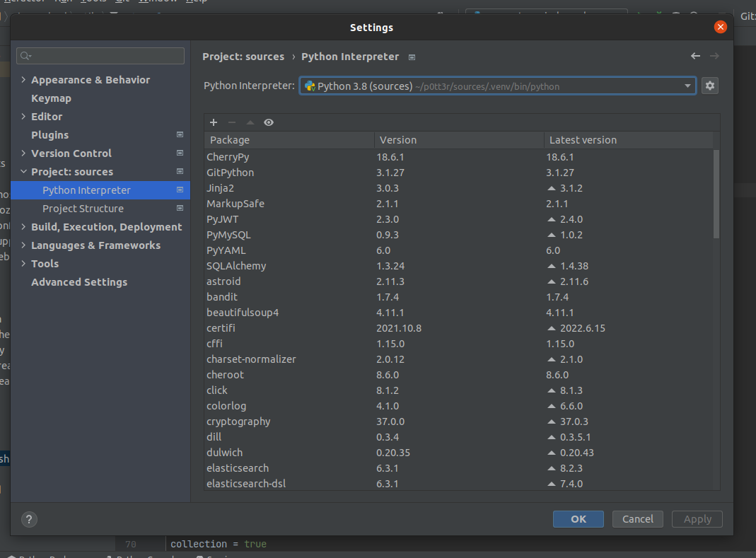The width and height of the screenshot is (756, 558).
Task: Click the package list vertical scrollbar
Action: [716, 194]
